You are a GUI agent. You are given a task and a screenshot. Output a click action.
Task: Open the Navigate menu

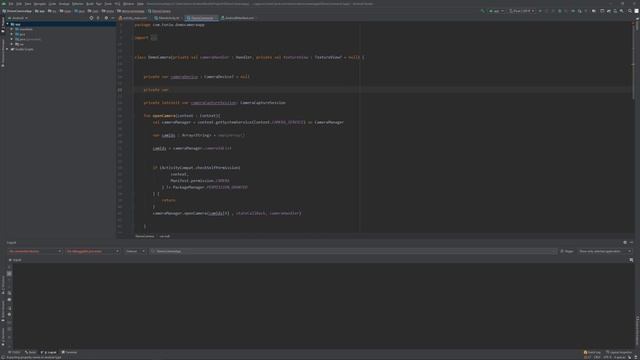tap(40, 4)
